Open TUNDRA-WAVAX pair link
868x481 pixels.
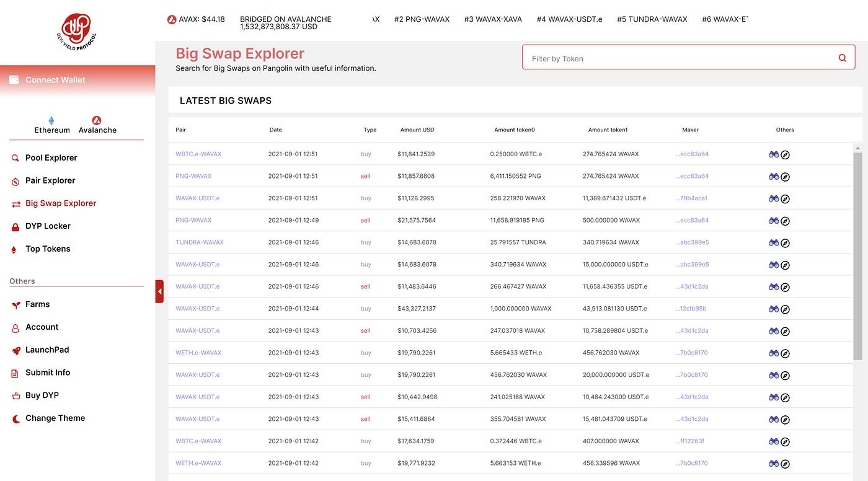pyautogui.click(x=200, y=242)
